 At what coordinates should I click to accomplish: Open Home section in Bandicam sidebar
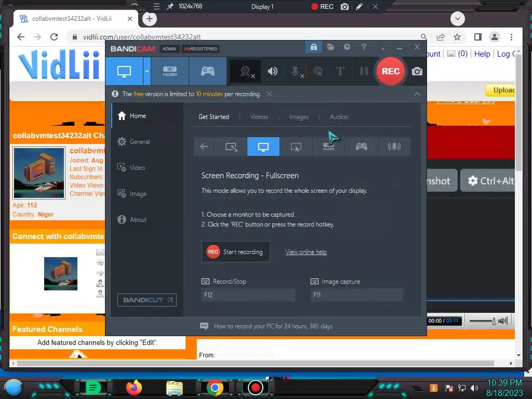click(146, 116)
